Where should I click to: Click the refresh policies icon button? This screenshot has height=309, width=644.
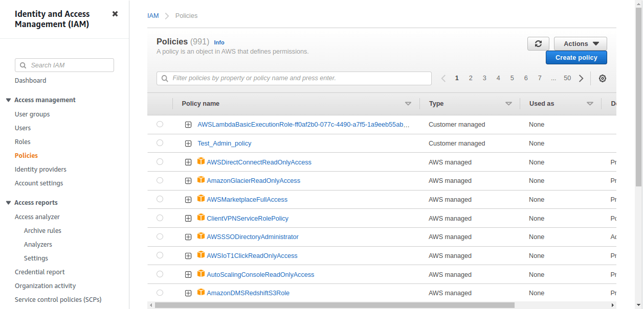(x=538, y=44)
